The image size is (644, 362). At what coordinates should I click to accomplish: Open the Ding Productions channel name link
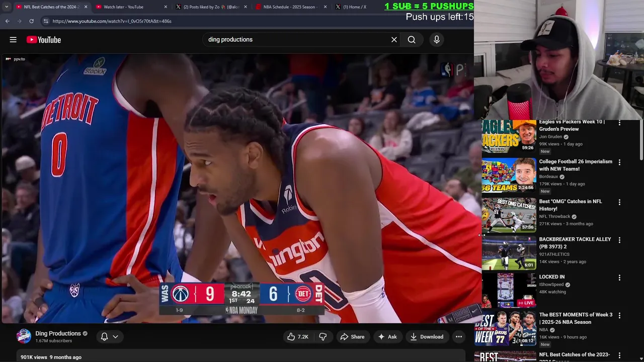tap(58, 333)
